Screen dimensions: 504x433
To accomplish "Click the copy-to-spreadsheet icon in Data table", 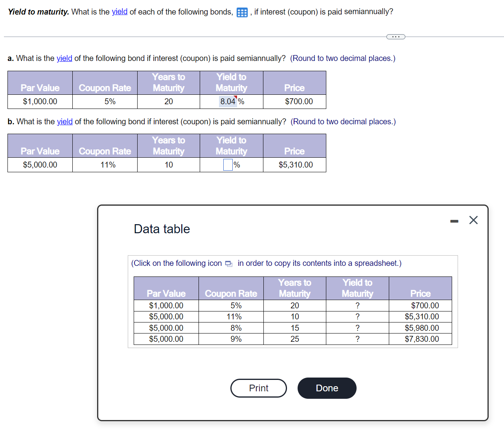I will click(228, 263).
